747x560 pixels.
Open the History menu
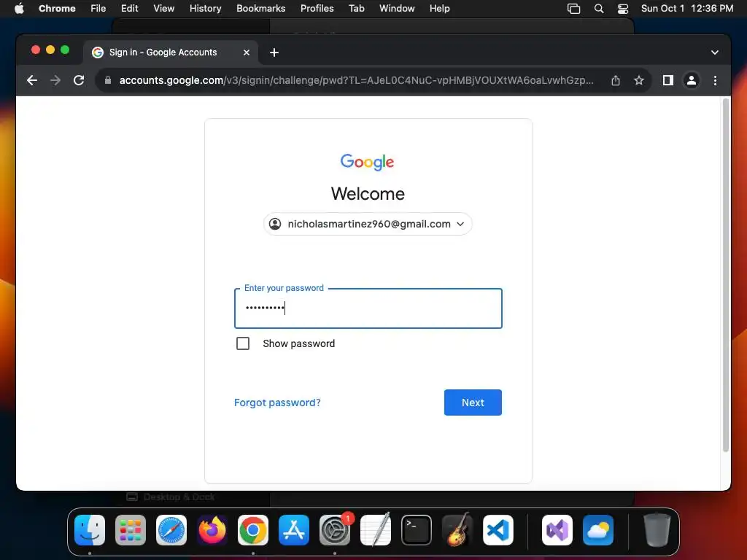[x=205, y=9]
